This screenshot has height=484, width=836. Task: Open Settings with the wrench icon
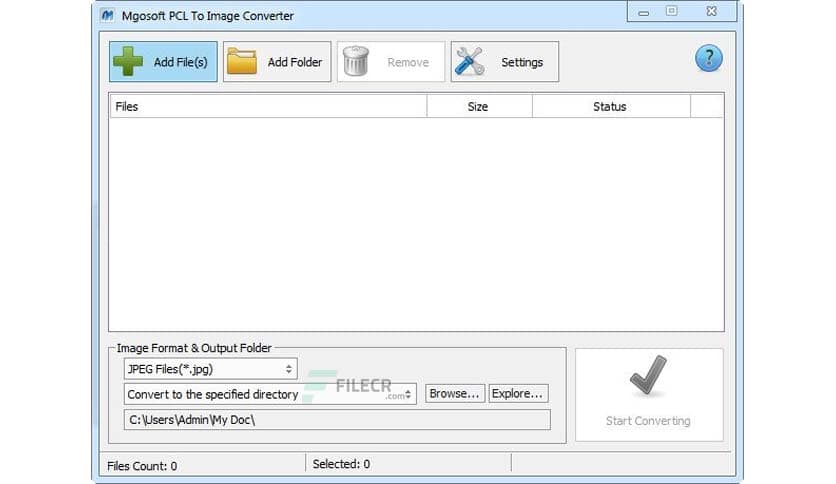coord(505,62)
